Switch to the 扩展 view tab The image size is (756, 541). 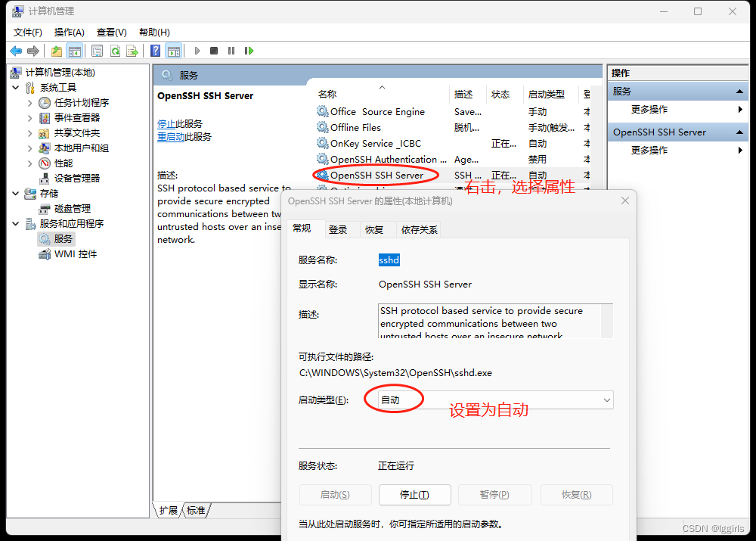point(169,511)
